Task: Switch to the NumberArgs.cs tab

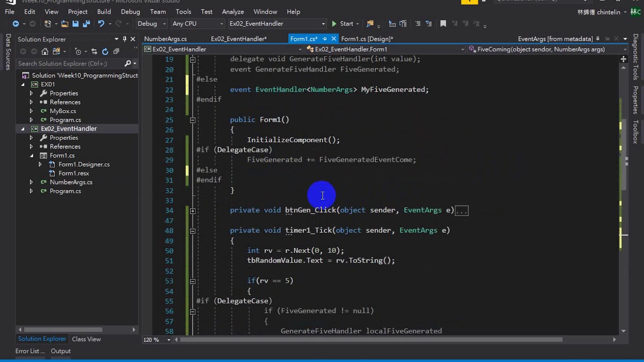Action: (166, 39)
